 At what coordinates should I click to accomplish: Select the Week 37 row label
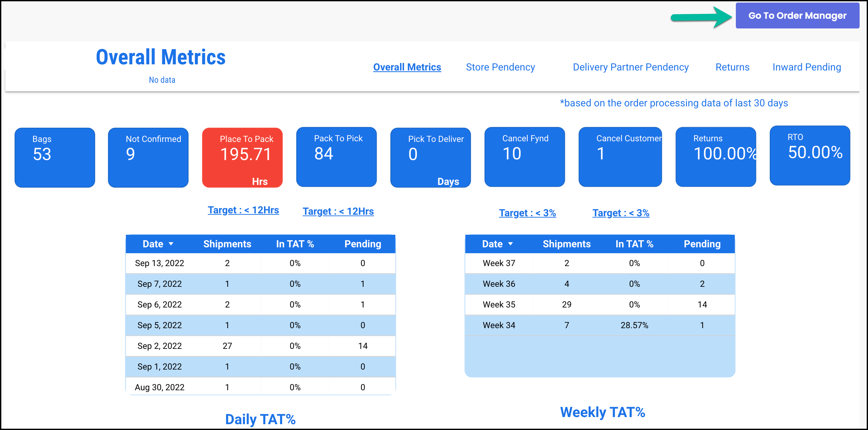499,263
